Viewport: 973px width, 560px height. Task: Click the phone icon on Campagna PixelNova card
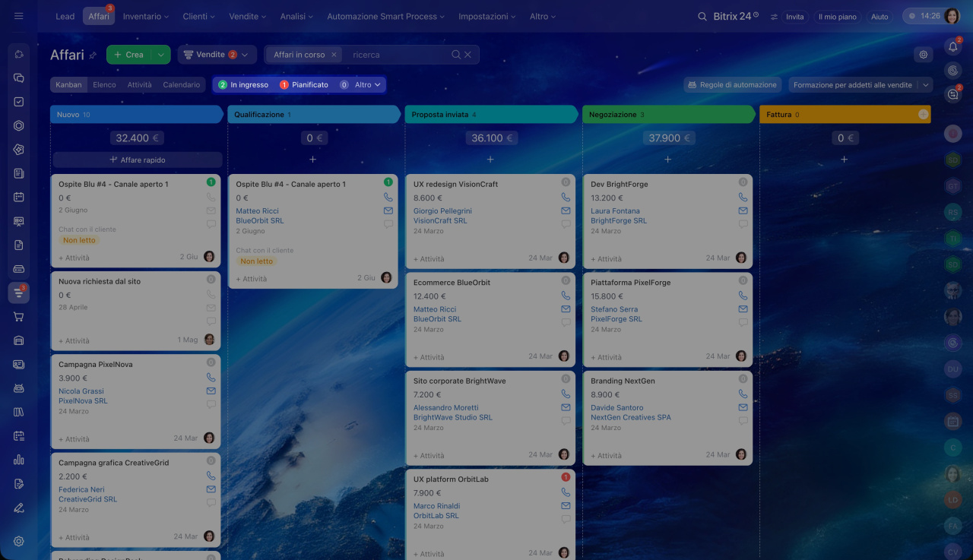(211, 378)
